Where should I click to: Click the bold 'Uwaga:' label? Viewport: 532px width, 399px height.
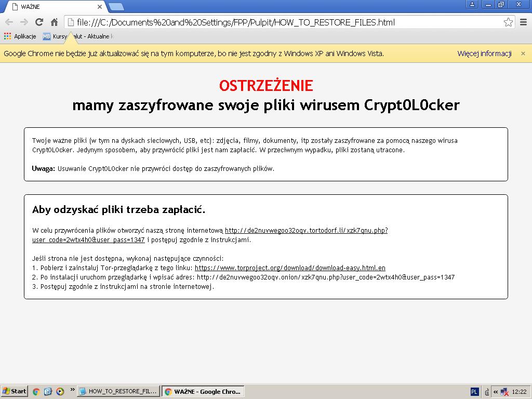pyautogui.click(x=44, y=169)
